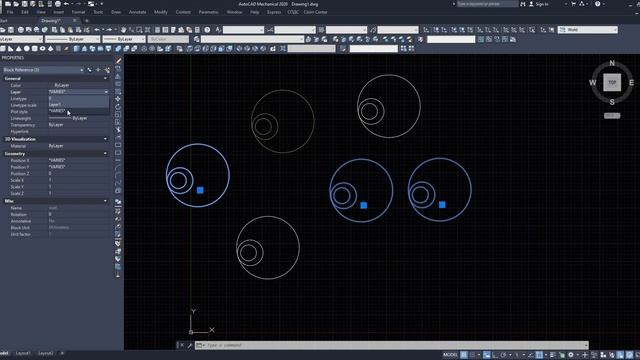The height and width of the screenshot is (360, 640).
Task: Toggle snap mode in the status bar
Action: pyautogui.click(x=473, y=355)
